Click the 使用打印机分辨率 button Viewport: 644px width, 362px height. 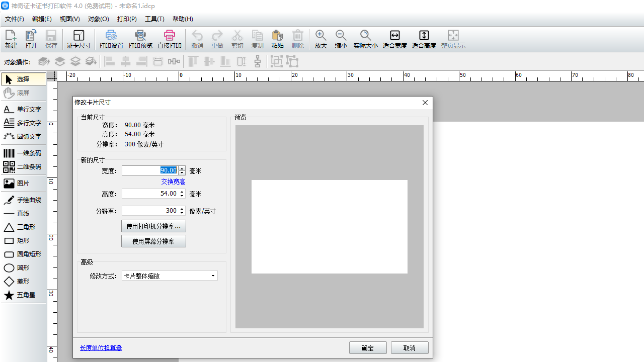pyautogui.click(x=153, y=226)
